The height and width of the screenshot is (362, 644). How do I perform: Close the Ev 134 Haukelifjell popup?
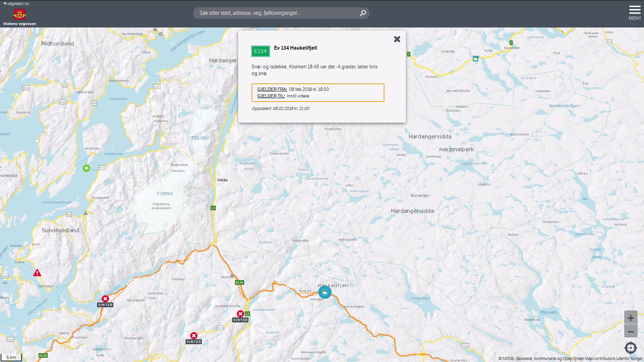pos(397,39)
